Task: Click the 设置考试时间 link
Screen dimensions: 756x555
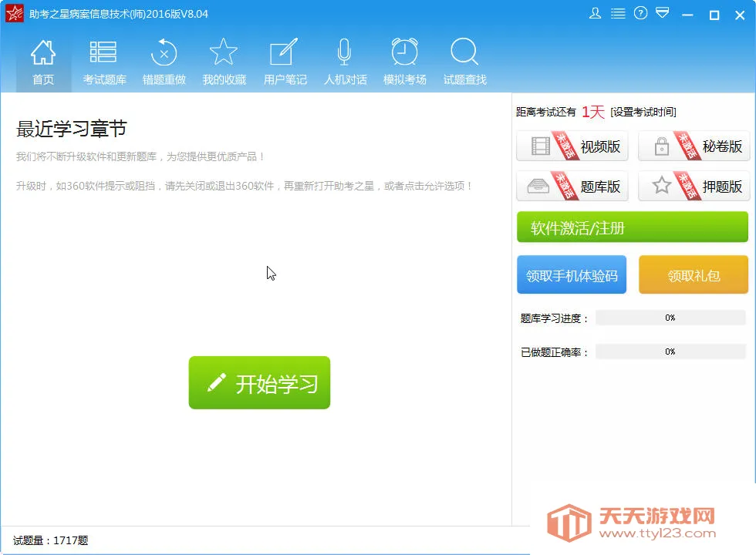Action: (643, 113)
